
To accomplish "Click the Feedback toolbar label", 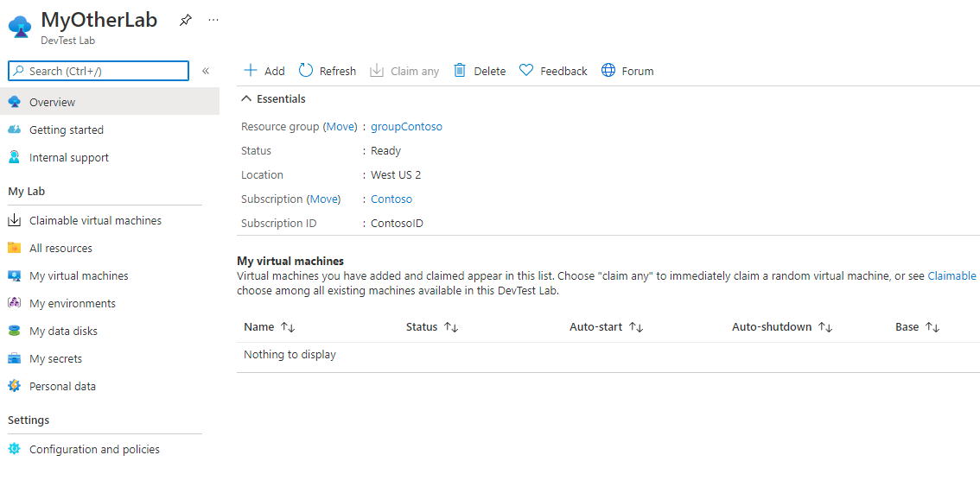I will tap(563, 71).
